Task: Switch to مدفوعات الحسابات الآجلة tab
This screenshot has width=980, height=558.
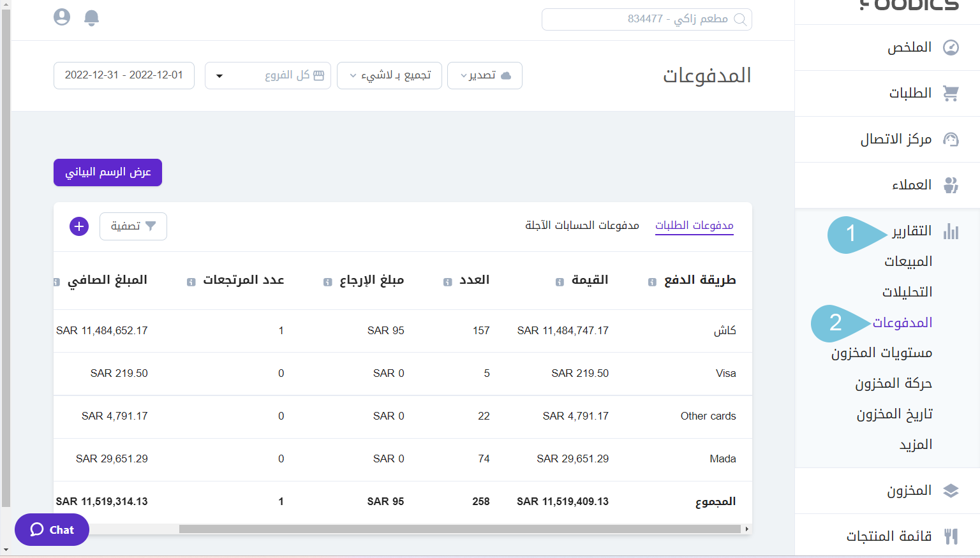Action: tap(582, 225)
